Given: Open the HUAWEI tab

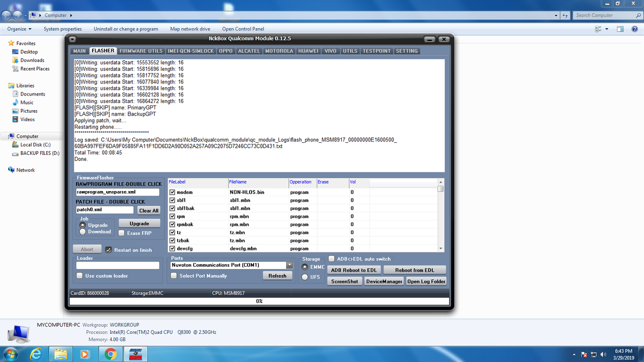Looking at the screenshot, I should 308,51.
